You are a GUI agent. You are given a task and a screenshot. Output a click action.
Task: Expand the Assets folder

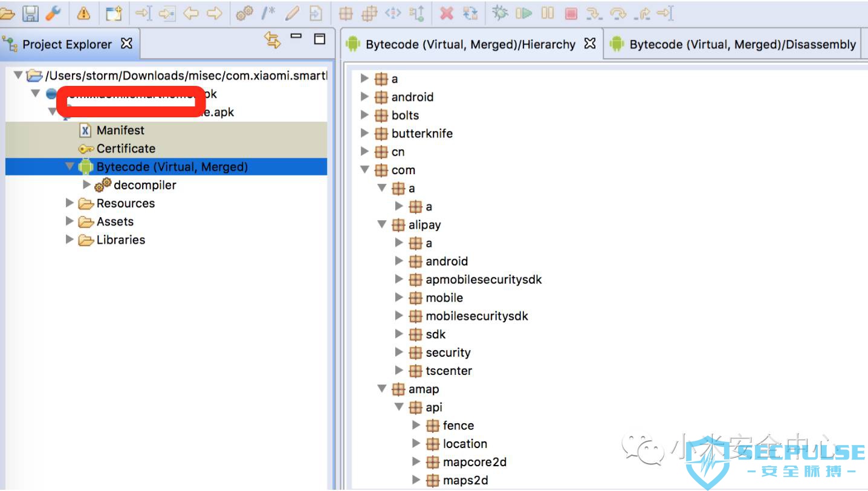pos(70,221)
